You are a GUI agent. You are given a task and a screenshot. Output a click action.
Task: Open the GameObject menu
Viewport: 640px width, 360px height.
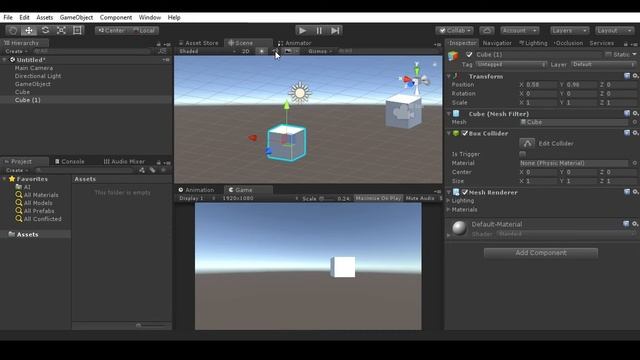pos(76,18)
